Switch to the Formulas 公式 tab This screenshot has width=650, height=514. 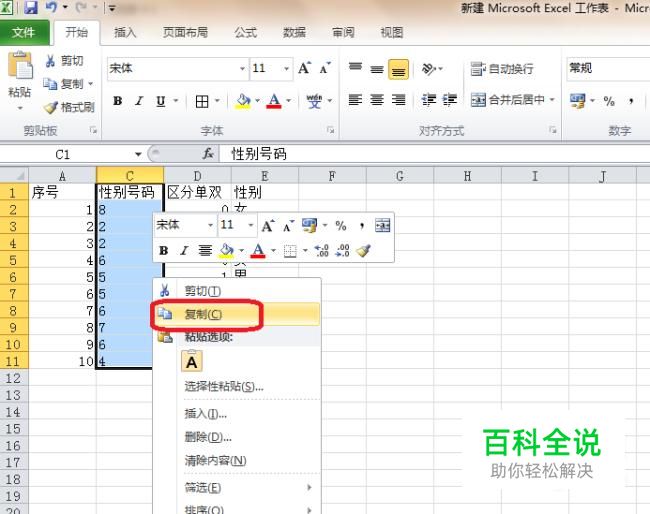(x=245, y=32)
